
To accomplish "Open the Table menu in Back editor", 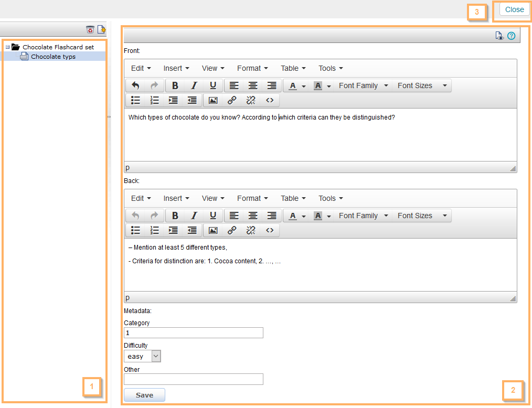I will coord(293,198).
